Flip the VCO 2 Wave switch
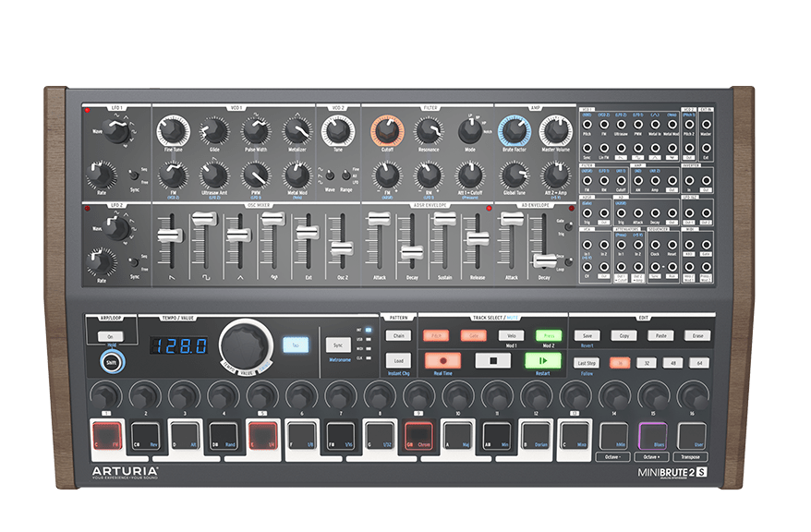The width and height of the screenshot is (811, 532). 330,175
